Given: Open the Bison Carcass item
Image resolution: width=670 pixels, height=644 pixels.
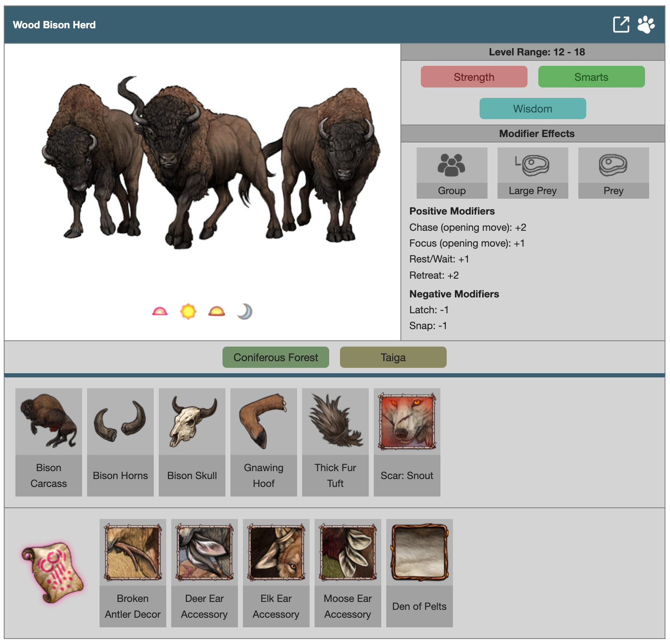Looking at the screenshot, I should (x=49, y=442).
